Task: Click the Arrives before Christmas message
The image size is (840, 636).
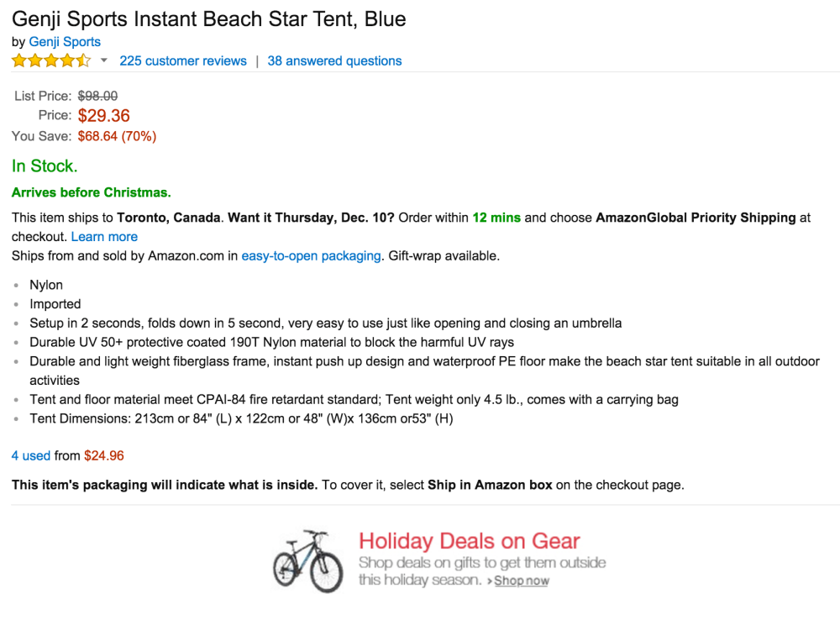Action: coord(91,192)
